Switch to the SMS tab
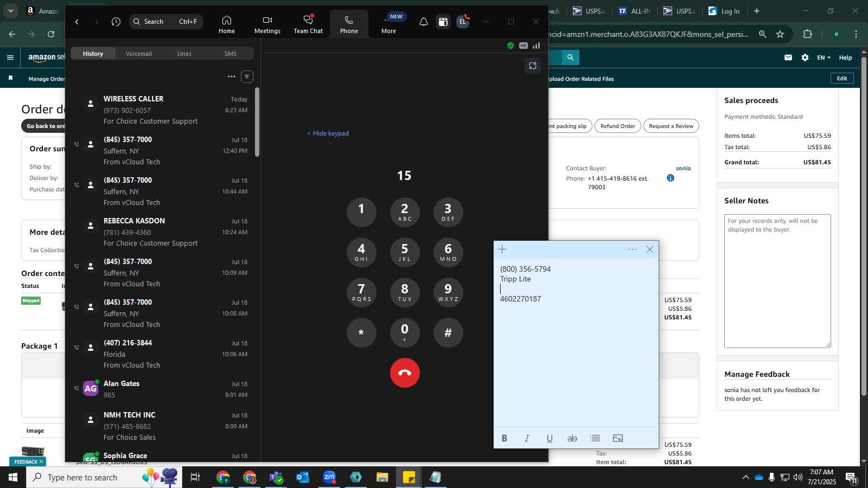Viewport: 868px width, 488px height. [231, 54]
